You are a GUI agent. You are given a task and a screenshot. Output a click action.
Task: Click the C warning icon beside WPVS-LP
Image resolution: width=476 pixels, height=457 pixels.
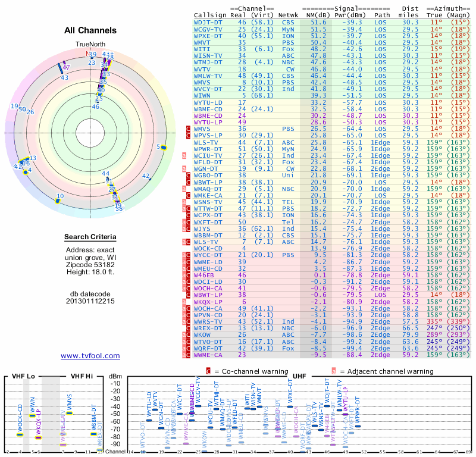click(x=188, y=136)
